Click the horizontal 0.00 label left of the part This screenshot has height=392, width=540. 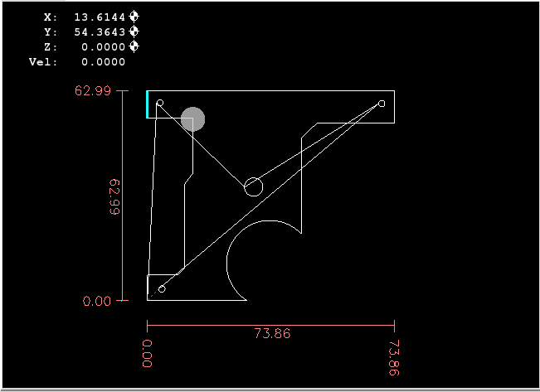[x=96, y=301]
